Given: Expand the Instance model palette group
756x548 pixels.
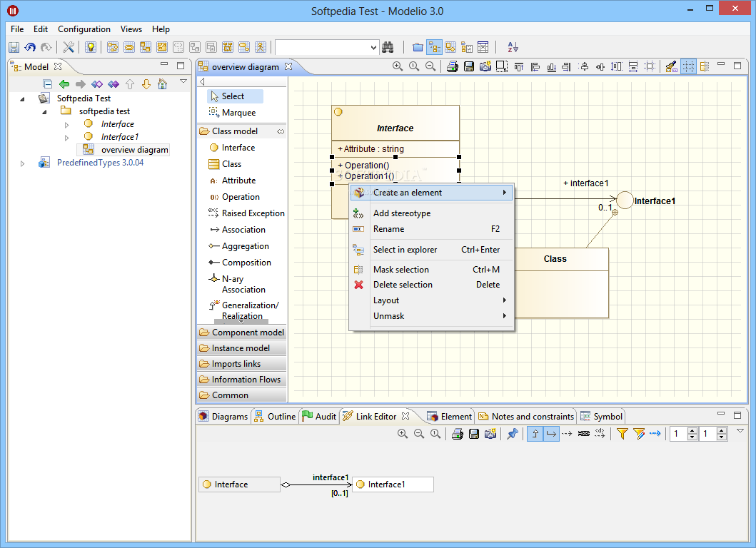Looking at the screenshot, I should 241,348.
